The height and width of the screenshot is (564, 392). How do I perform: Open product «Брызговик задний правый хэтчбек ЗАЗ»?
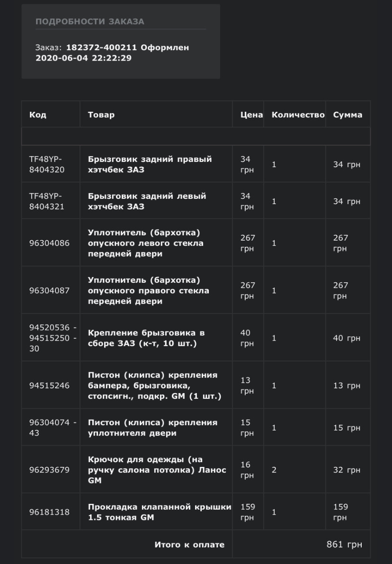click(x=150, y=164)
